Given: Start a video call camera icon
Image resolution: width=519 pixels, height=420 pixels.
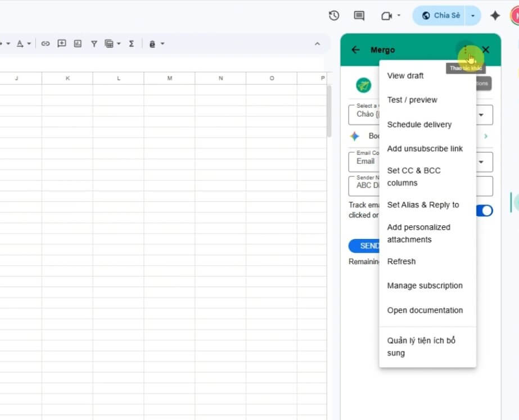Looking at the screenshot, I should tap(386, 16).
